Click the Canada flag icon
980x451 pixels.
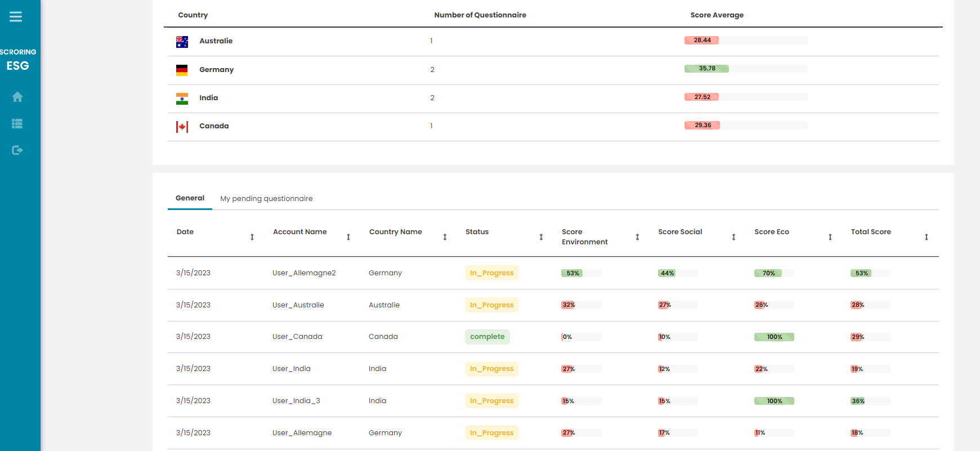point(182,127)
